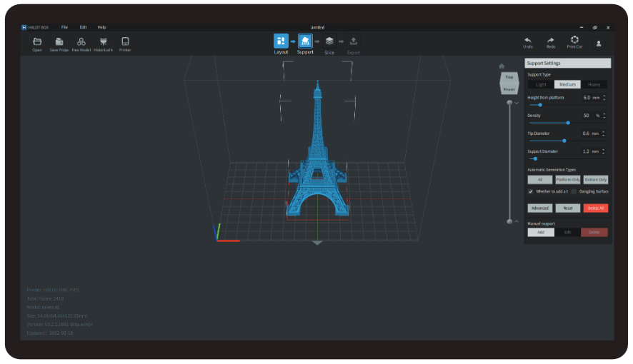Go to the Slice step icon
This screenshot has height=364, width=633.
(x=329, y=41)
